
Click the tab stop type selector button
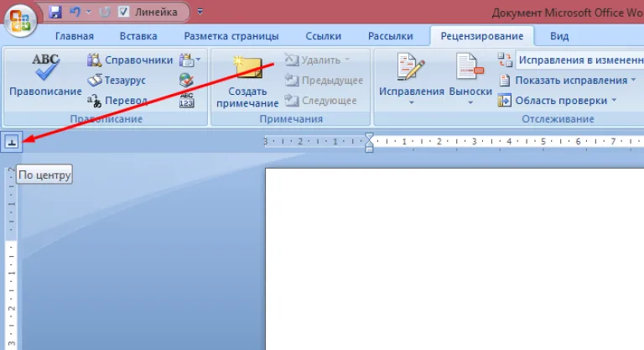click(12, 143)
